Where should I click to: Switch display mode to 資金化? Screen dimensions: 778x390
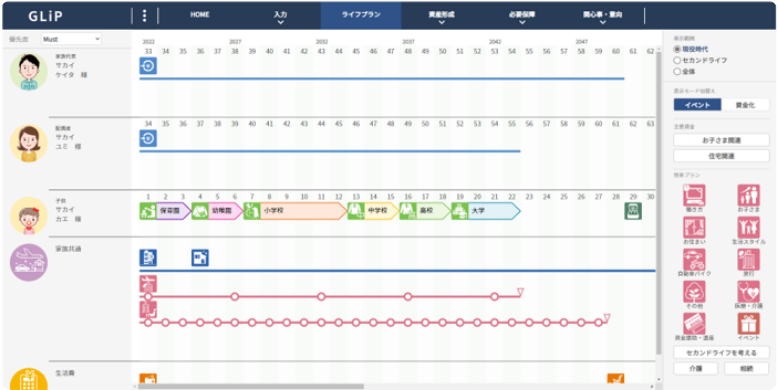click(x=745, y=105)
